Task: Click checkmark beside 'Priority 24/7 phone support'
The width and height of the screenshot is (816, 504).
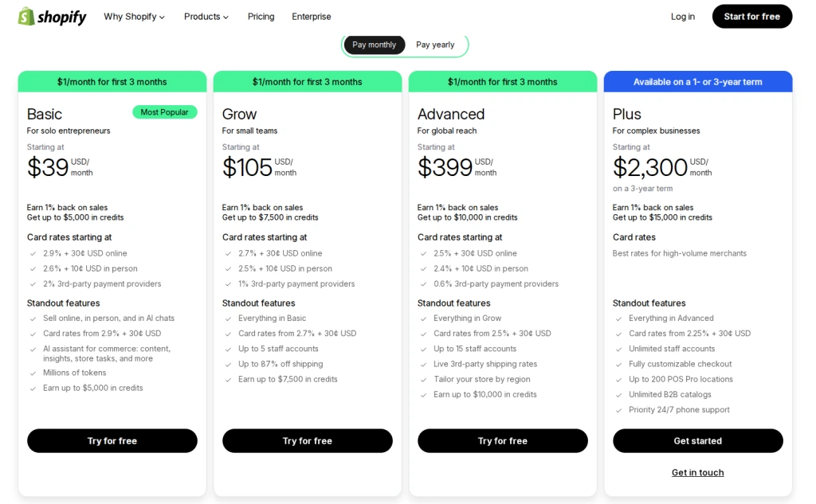Action: tap(618, 410)
